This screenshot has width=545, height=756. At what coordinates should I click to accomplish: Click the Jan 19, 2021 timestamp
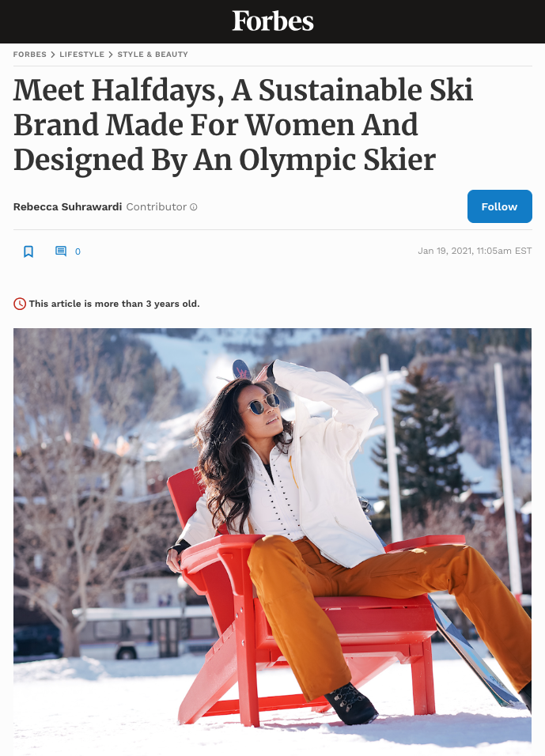(475, 251)
